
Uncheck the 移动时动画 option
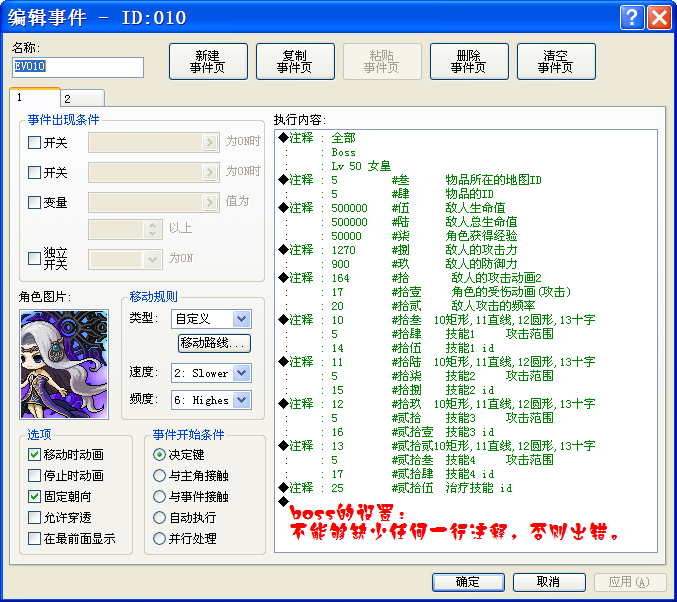[x=34, y=454]
